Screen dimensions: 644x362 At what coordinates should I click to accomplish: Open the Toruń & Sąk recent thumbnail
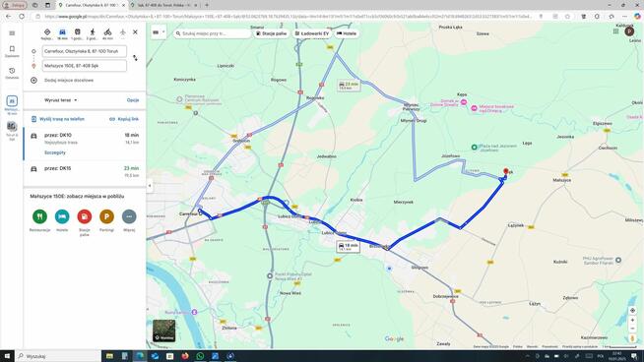pyautogui.click(x=12, y=131)
